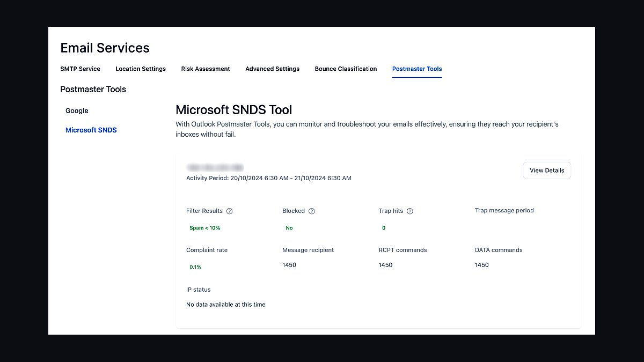The height and width of the screenshot is (362, 644).
Task: Click the 'Postmaster Tools' sidebar heading
Action: pyautogui.click(x=93, y=89)
